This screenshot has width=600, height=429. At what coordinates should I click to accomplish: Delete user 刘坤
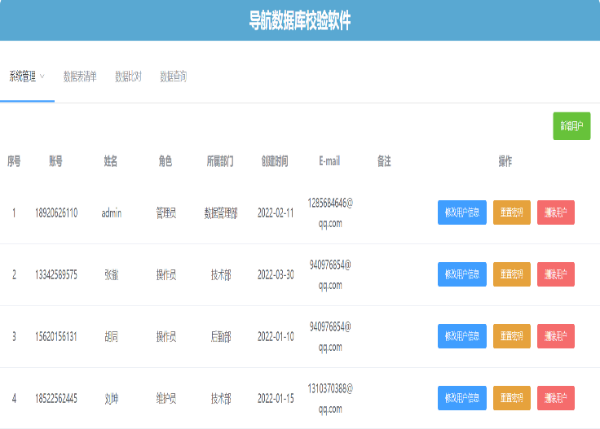tap(556, 398)
